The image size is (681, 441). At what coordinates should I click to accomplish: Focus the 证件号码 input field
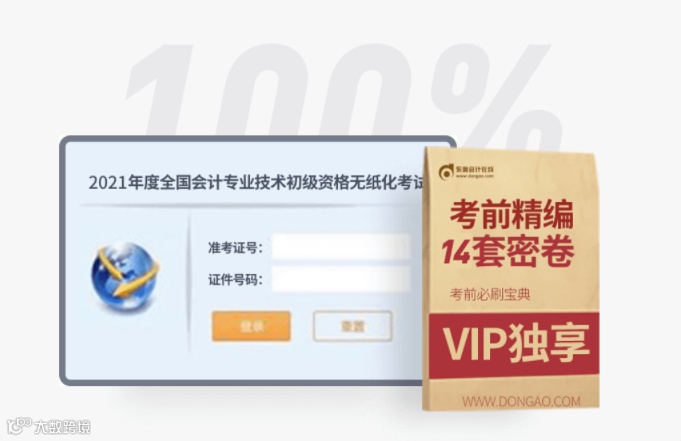[x=340, y=279]
